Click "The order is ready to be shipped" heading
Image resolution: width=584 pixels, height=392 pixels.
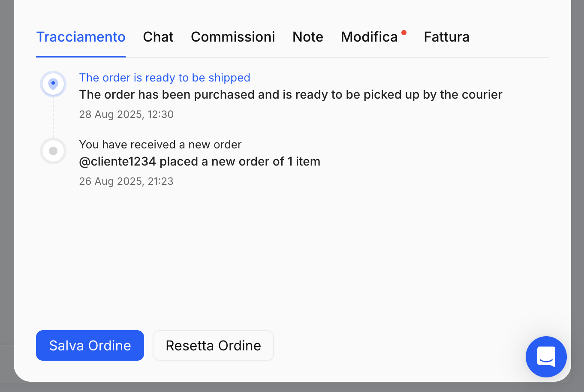[x=165, y=78]
